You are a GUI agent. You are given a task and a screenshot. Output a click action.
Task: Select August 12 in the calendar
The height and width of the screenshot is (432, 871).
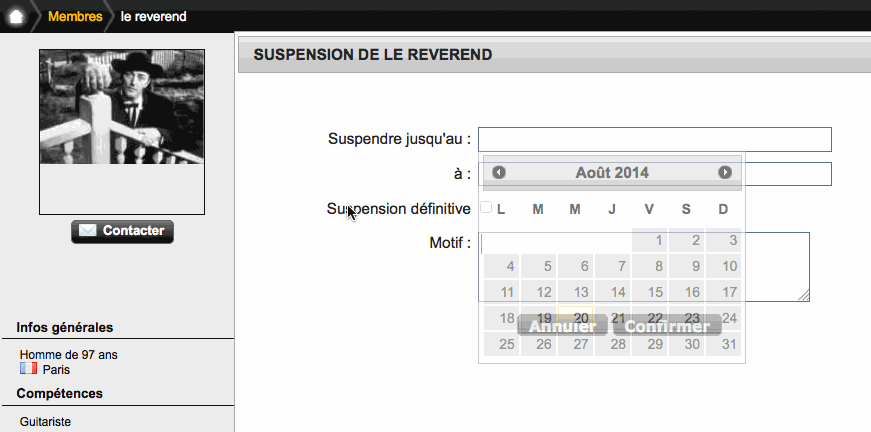[x=538, y=292]
